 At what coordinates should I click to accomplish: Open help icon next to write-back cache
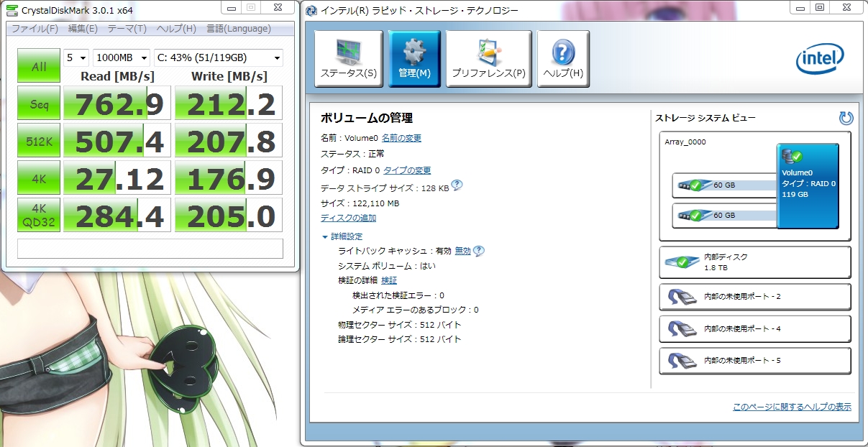(x=479, y=251)
